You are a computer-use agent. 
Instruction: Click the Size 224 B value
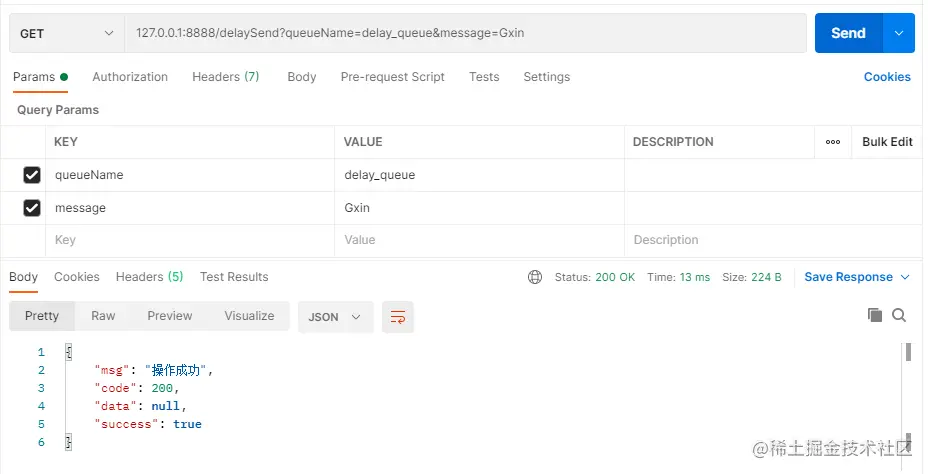766,277
